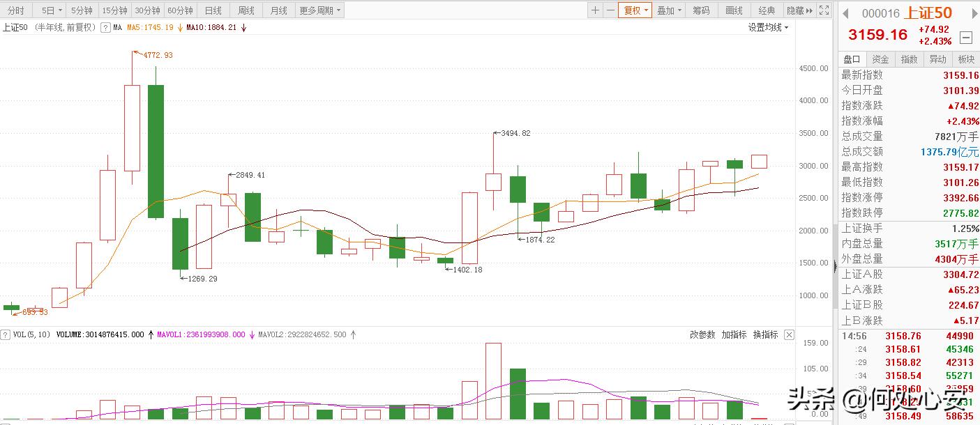Expand hidden toolbar items via 隐藏 arrows
The width and height of the screenshot is (980, 425).
click(799, 10)
